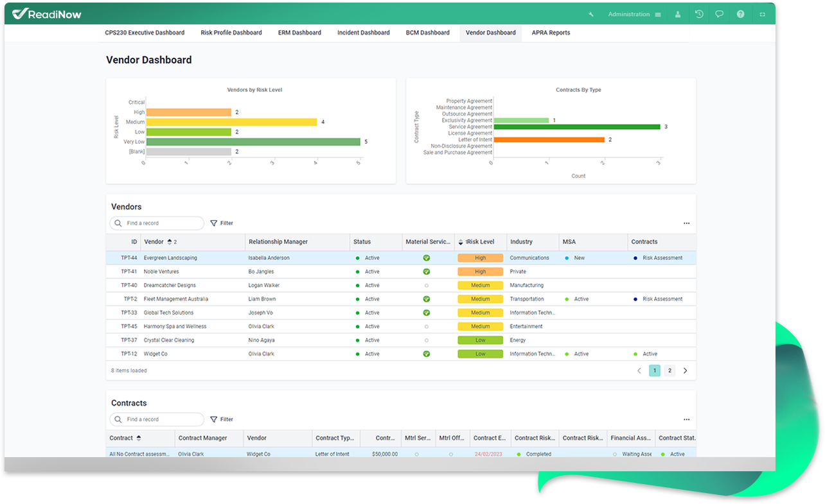825x504 pixels.
Task: Toggle Material Service circle for Dreamcatcher Designs
Action: coord(427,286)
